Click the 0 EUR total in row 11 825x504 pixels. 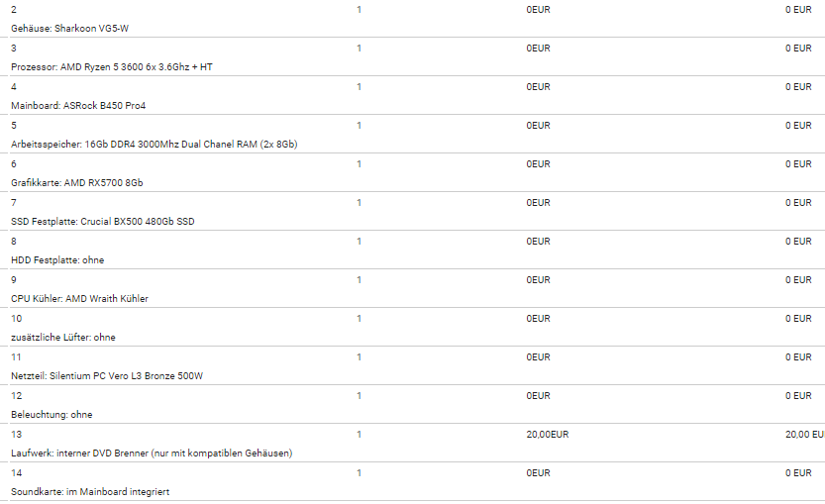(x=798, y=357)
